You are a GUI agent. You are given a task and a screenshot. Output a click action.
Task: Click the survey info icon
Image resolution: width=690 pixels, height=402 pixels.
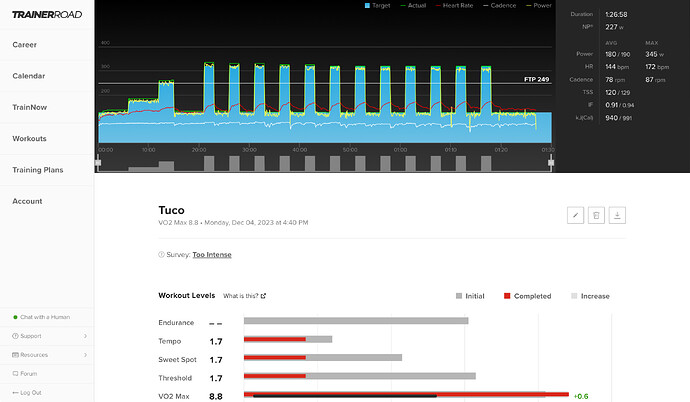pyautogui.click(x=161, y=255)
